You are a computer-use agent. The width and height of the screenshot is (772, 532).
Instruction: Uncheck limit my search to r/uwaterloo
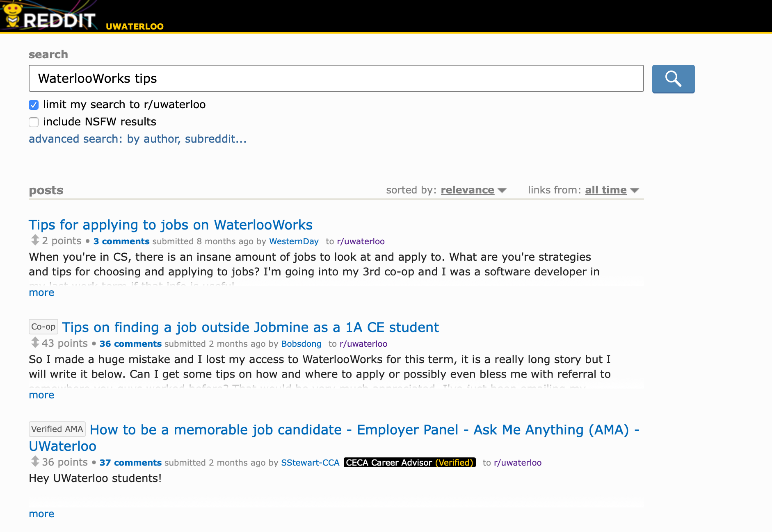pyautogui.click(x=34, y=105)
